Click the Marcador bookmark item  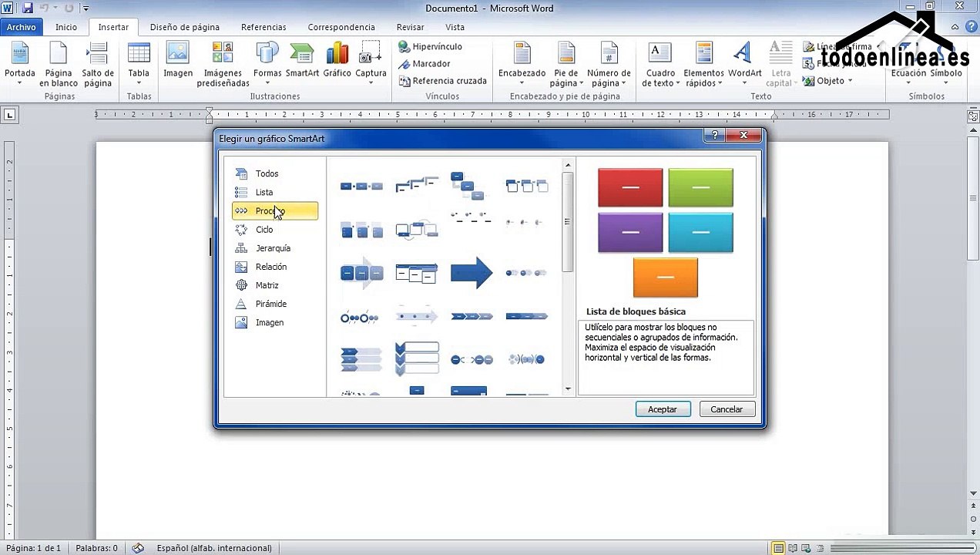click(x=424, y=64)
